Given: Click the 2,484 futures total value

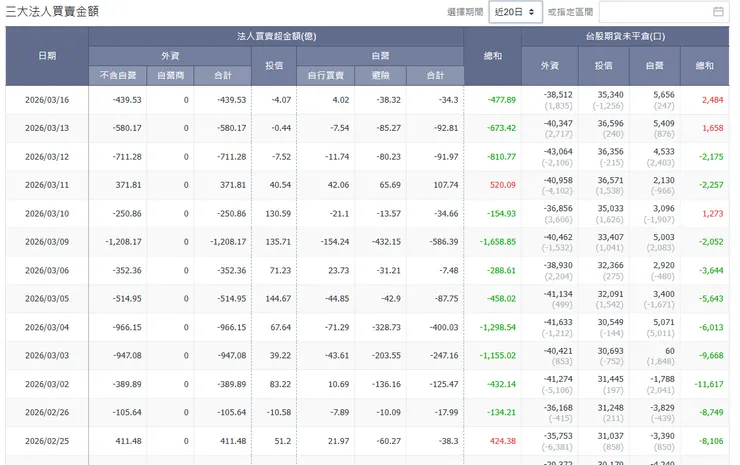Looking at the screenshot, I should pyautogui.click(x=713, y=100).
